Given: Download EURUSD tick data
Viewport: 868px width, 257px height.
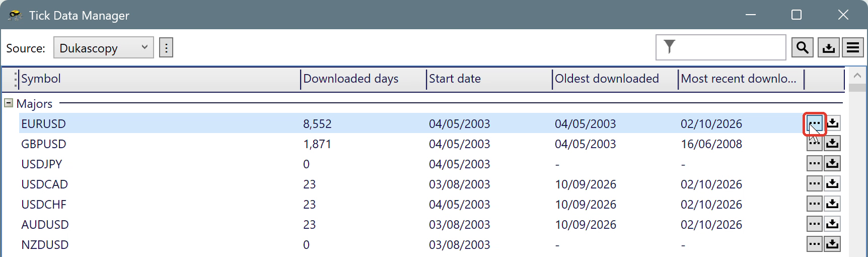Looking at the screenshot, I should click(x=832, y=123).
